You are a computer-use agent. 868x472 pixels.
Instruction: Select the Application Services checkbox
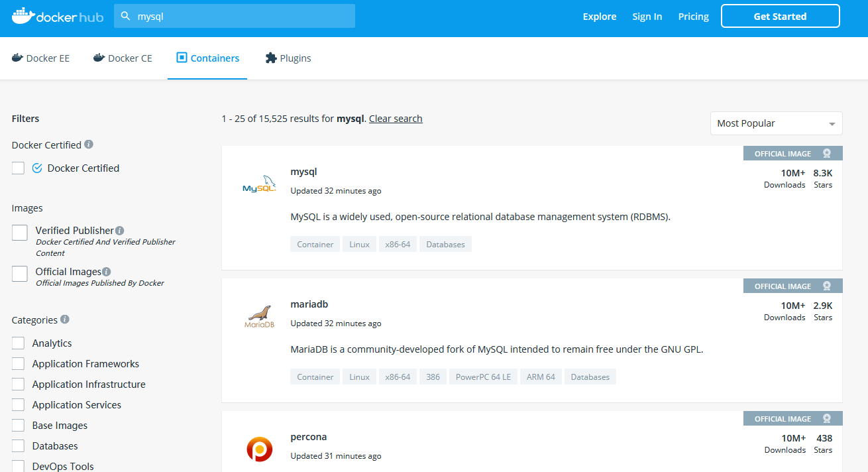(x=19, y=405)
